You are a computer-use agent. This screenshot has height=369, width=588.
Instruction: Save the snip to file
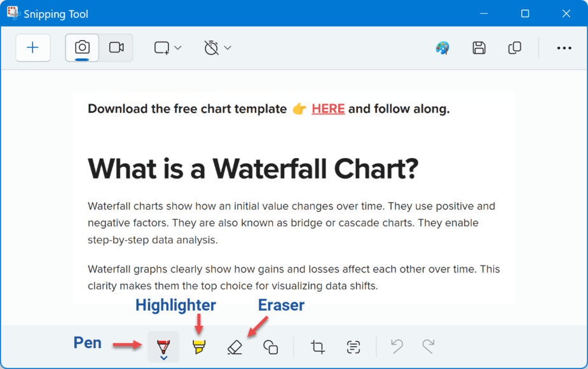(479, 48)
